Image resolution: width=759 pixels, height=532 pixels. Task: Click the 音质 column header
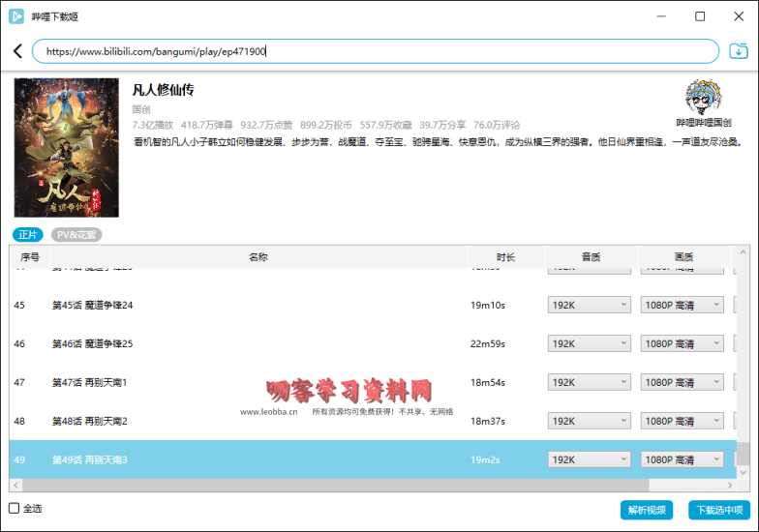coord(591,257)
